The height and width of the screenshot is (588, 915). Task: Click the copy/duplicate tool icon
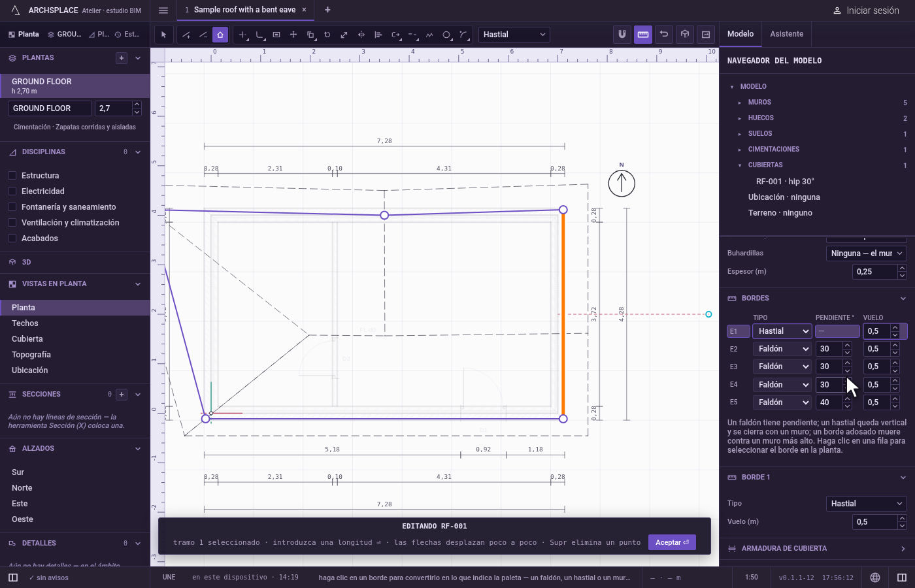310,35
